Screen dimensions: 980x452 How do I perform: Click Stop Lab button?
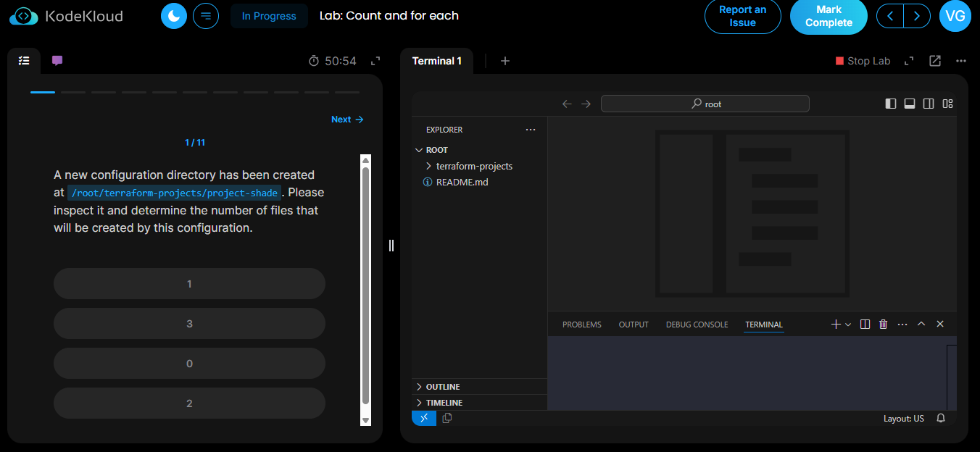(x=863, y=61)
